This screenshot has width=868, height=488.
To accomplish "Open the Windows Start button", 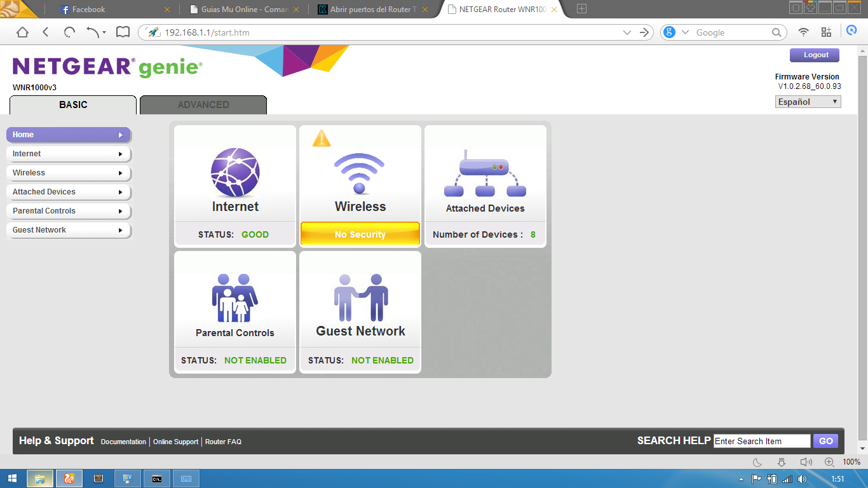I will click(12, 478).
